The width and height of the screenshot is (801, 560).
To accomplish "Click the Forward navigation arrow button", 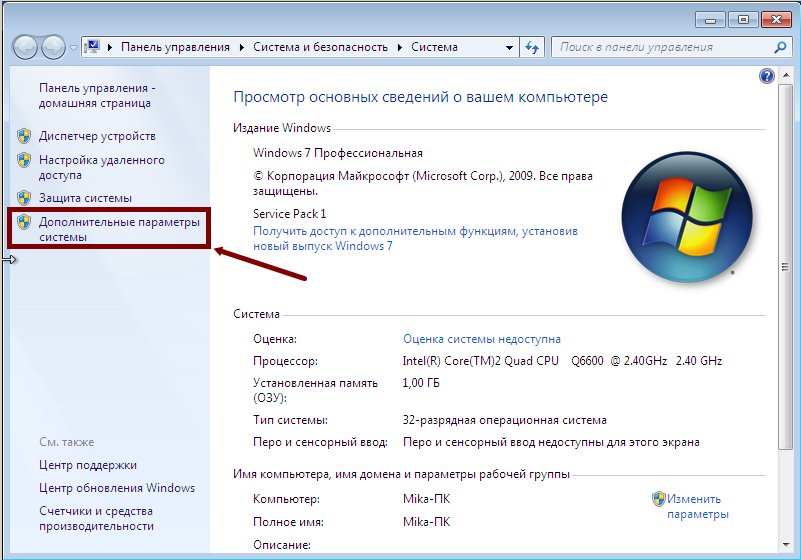I will pos(53,47).
